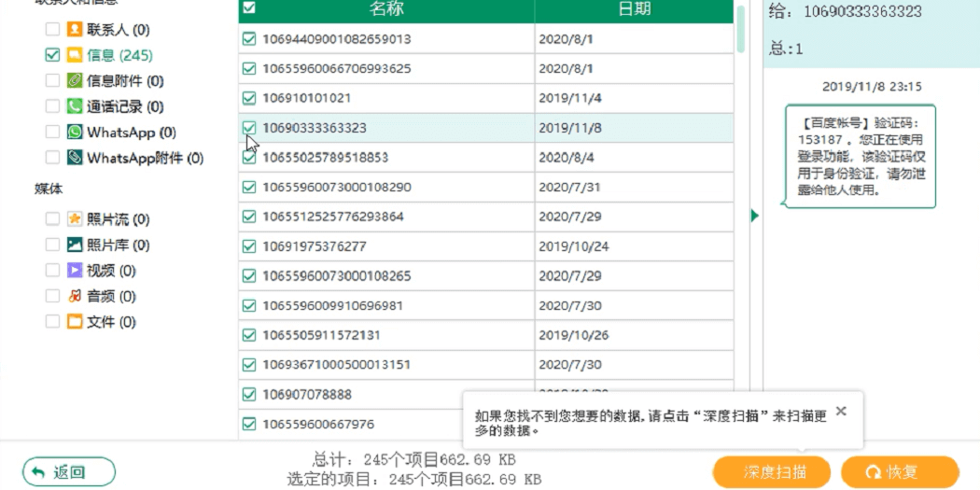Image resolution: width=980 pixels, height=490 pixels.
Task: Click the 文件 folder icon
Action: 75,322
